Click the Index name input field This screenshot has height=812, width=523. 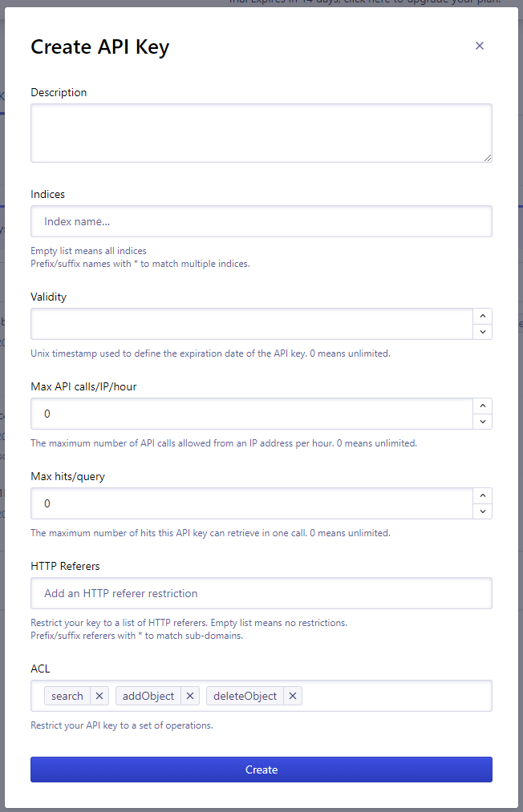[261, 221]
